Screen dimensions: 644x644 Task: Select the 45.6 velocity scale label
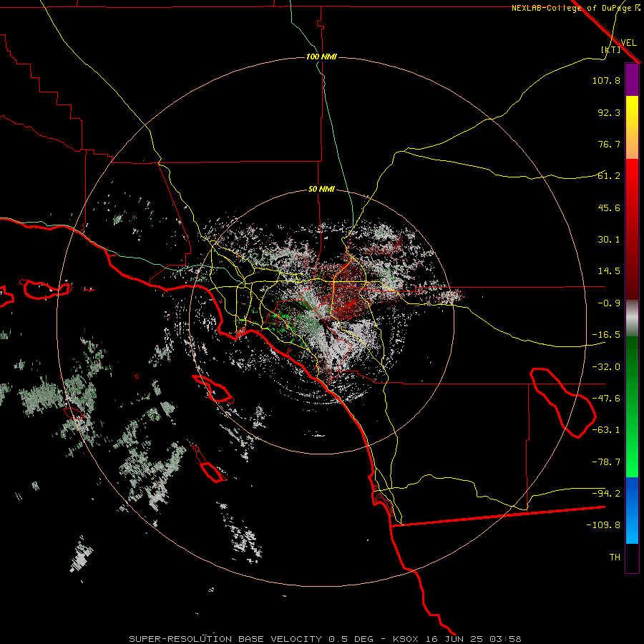[x=609, y=208]
